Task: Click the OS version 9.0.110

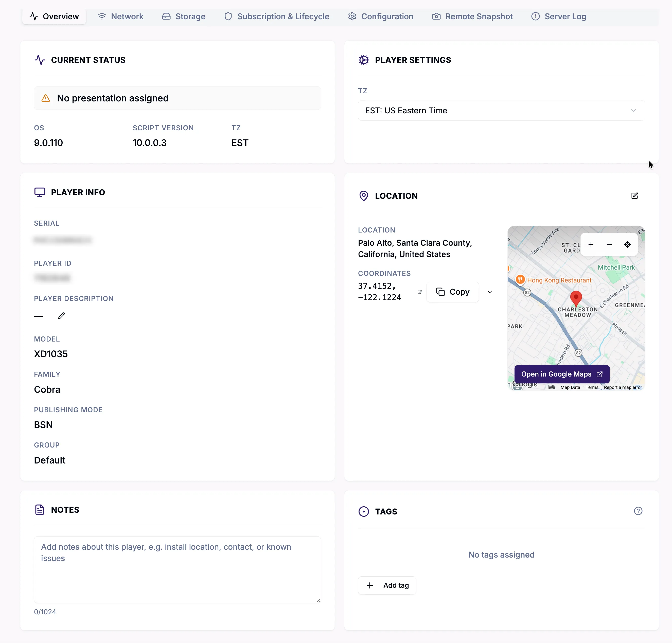Action: (48, 142)
